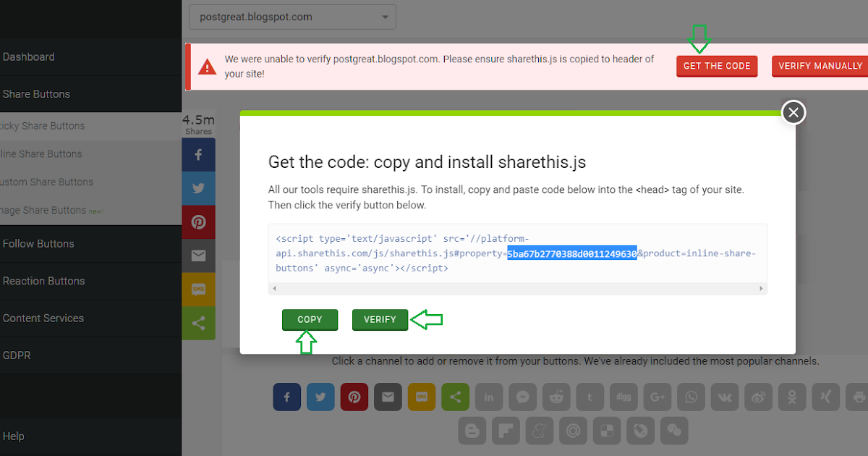
Task: Click the Pinterest sticky share icon
Action: [x=198, y=222]
